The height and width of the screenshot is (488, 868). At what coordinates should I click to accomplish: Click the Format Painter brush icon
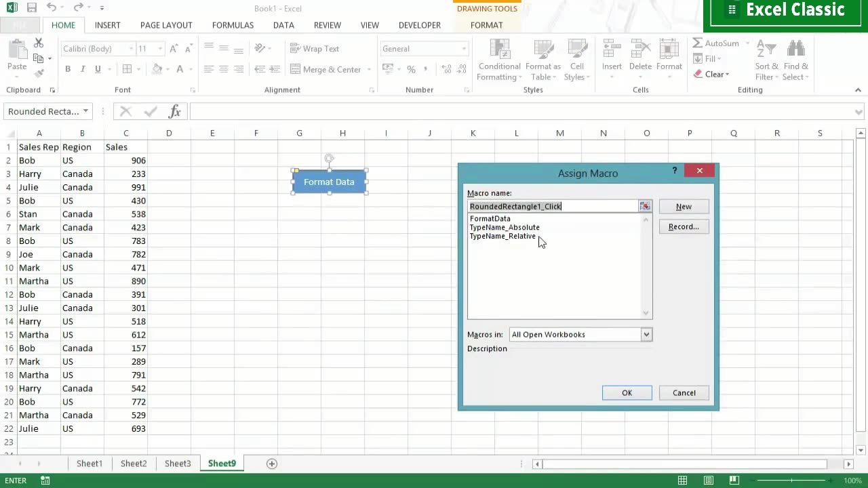tap(39, 73)
